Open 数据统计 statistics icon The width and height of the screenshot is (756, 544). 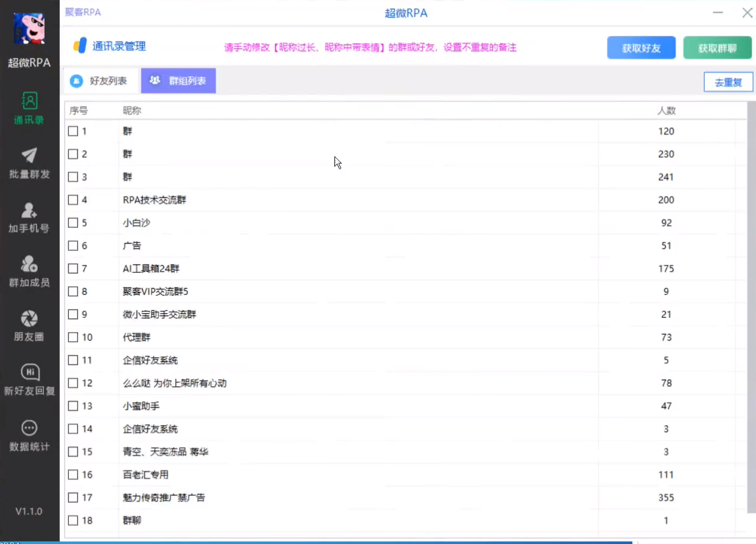point(29,428)
